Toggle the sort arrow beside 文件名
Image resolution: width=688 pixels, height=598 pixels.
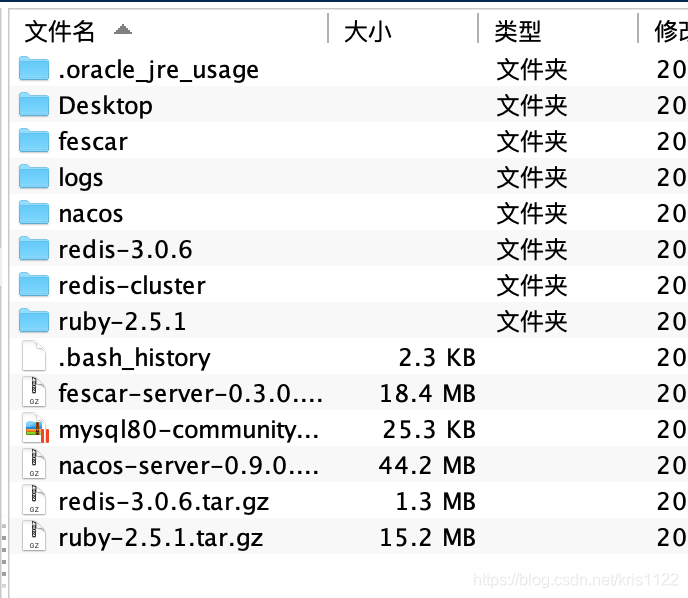pyautogui.click(x=123, y=29)
